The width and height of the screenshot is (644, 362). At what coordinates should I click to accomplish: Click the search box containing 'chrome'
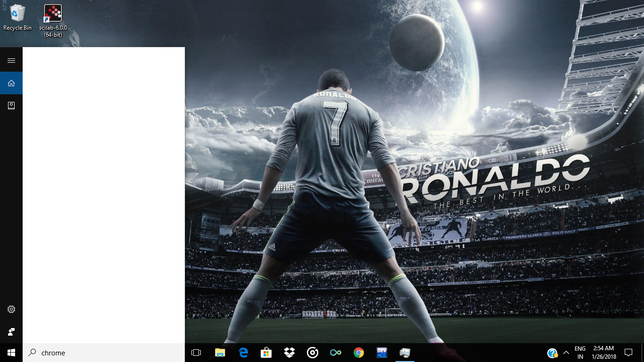104,353
